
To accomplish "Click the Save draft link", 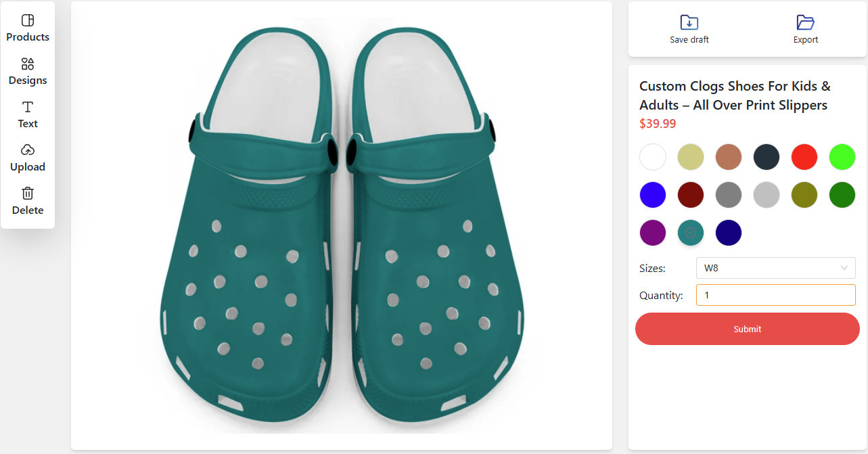I will point(689,39).
